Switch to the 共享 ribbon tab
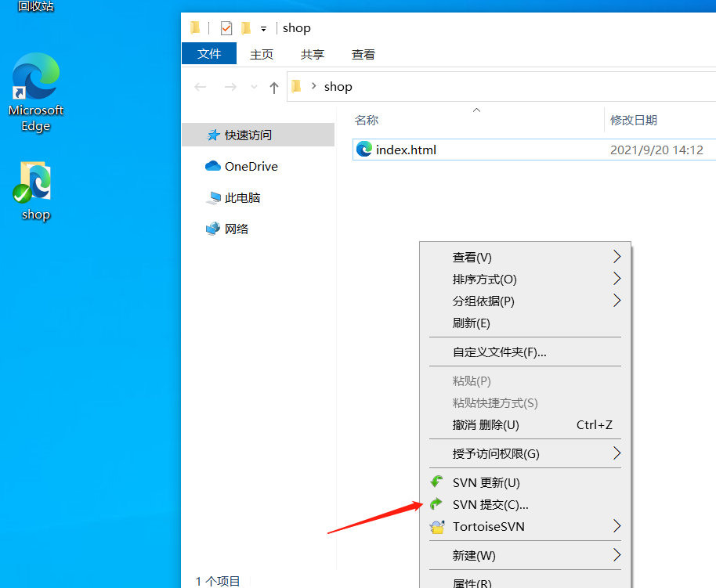This screenshot has width=716, height=588. pyautogui.click(x=313, y=54)
